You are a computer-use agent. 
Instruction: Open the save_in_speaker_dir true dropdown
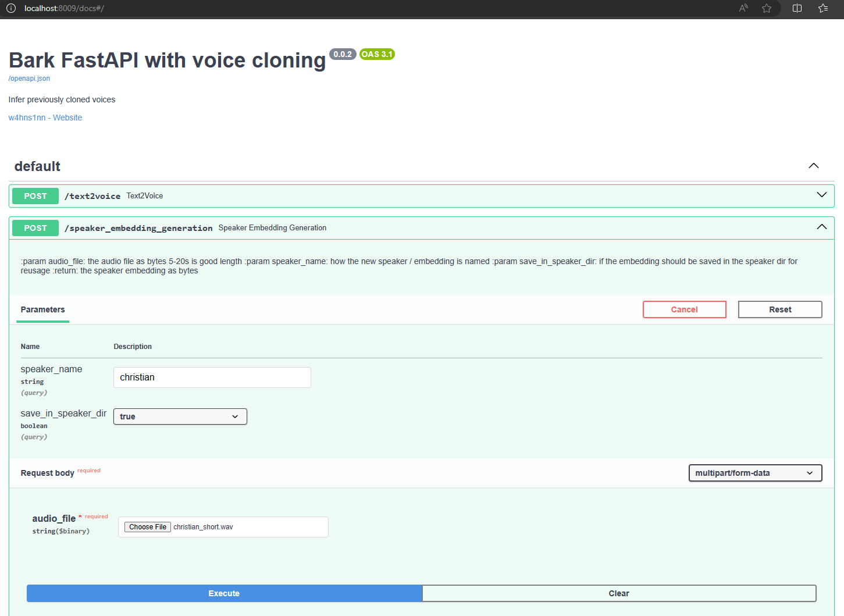coord(180,416)
